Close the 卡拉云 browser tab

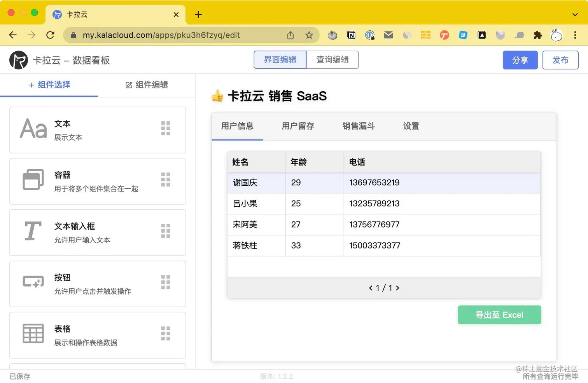176,14
